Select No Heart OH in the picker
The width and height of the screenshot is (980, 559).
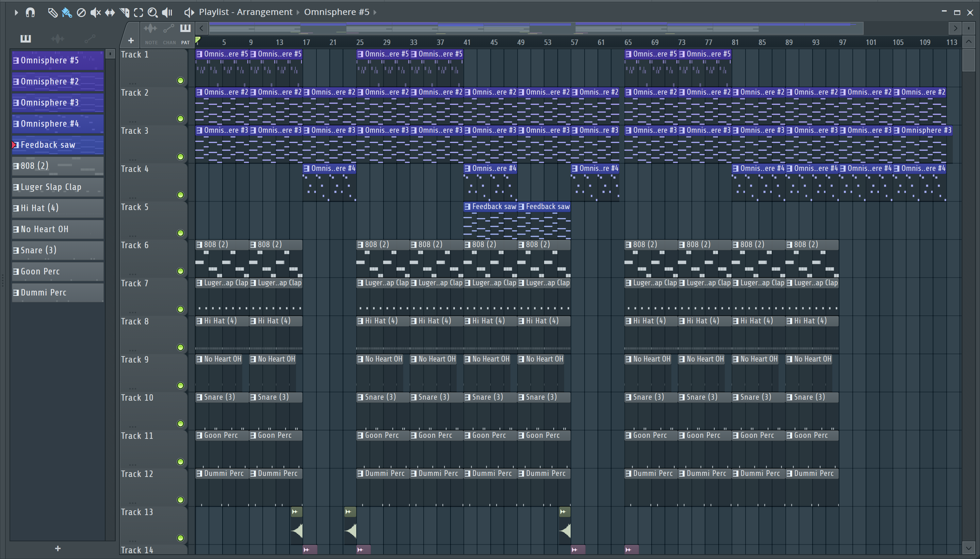(x=58, y=229)
